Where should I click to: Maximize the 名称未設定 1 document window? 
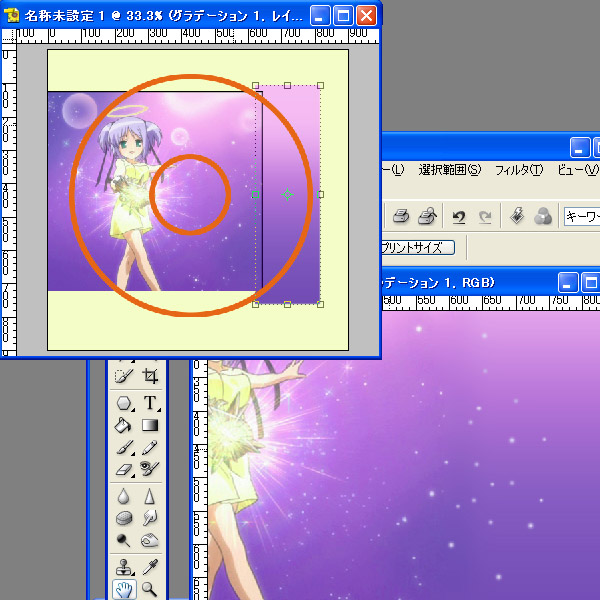(x=343, y=16)
